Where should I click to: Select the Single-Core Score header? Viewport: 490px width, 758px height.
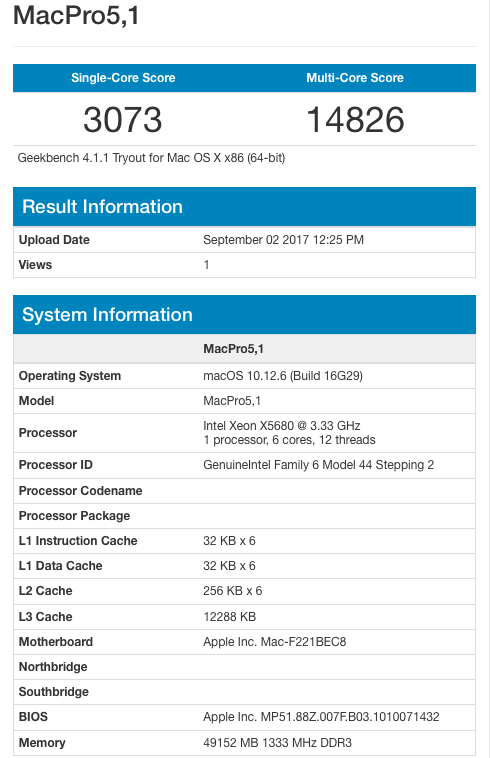(123, 78)
